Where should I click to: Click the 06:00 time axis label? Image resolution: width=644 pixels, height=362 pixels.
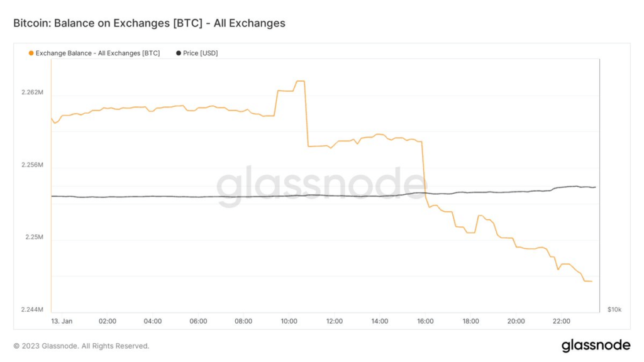[x=198, y=321]
